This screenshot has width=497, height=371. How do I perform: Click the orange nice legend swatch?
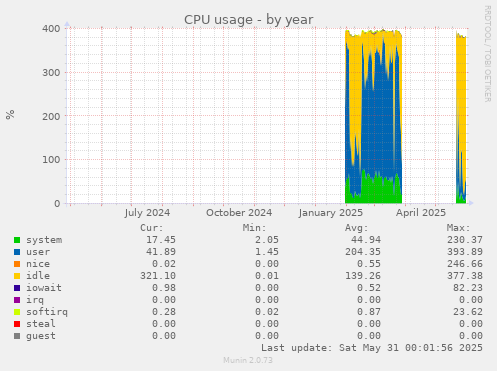(x=17, y=264)
